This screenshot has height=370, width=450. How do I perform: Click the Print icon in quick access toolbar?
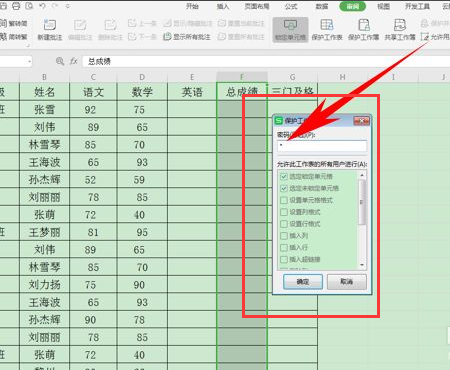point(16,6)
